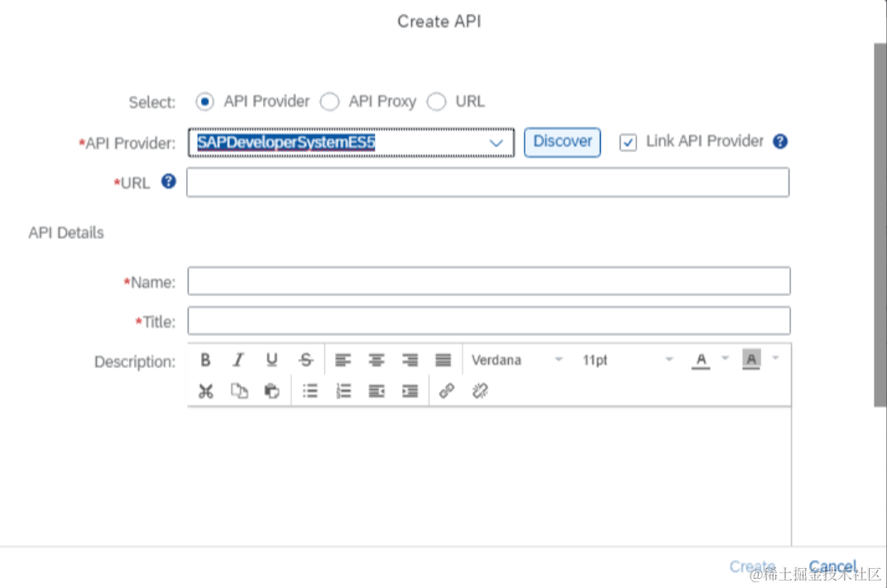Open help icon beside Link API Provider
887x588 pixels.
pyautogui.click(x=780, y=141)
